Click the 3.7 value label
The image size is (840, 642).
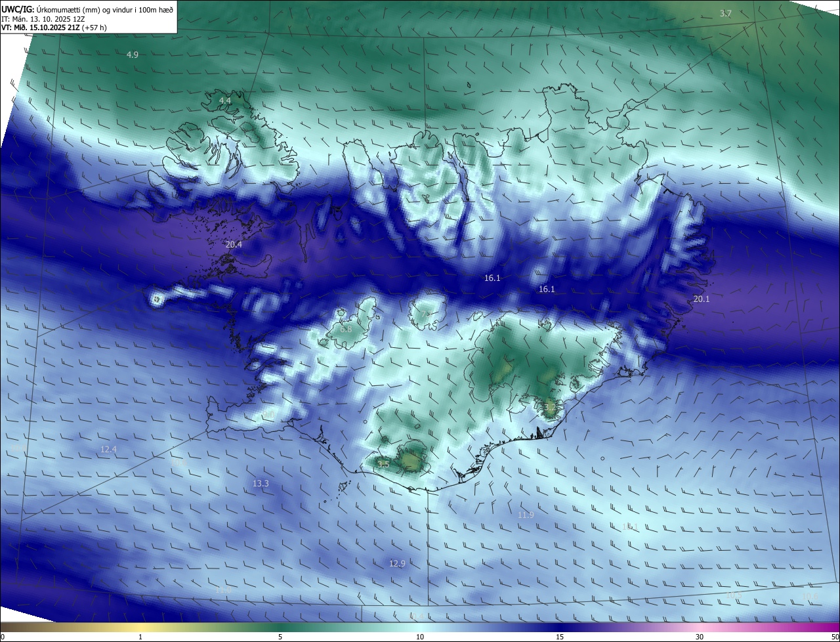click(725, 13)
